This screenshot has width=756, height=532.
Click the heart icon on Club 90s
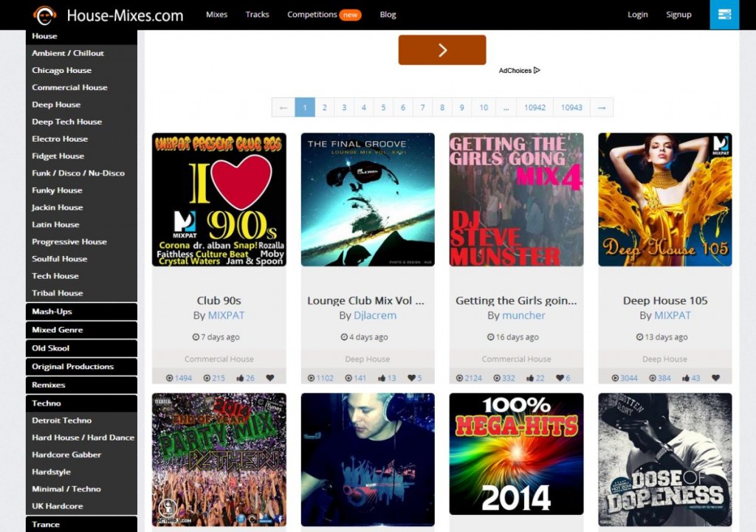tap(270, 379)
